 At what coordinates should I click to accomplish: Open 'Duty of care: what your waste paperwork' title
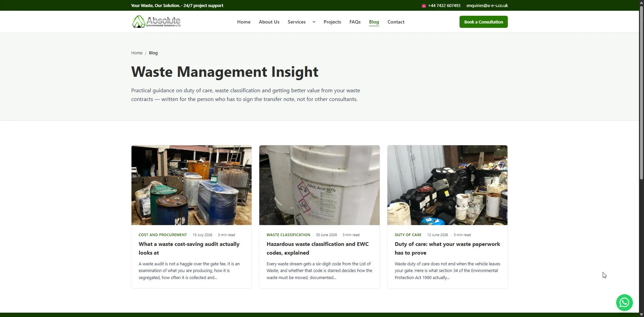[447, 249]
